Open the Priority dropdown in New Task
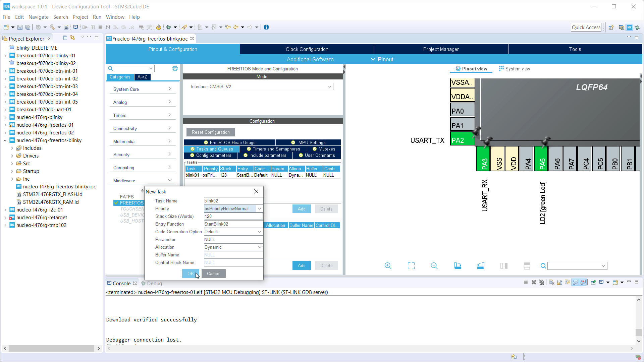The height and width of the screenshot is (362, 644). (259, 208)
